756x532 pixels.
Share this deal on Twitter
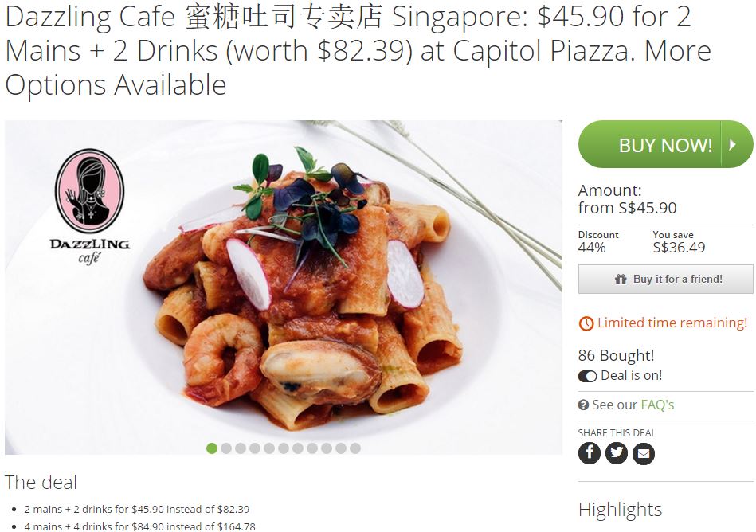pyautogui.click(x=616, y=453)
